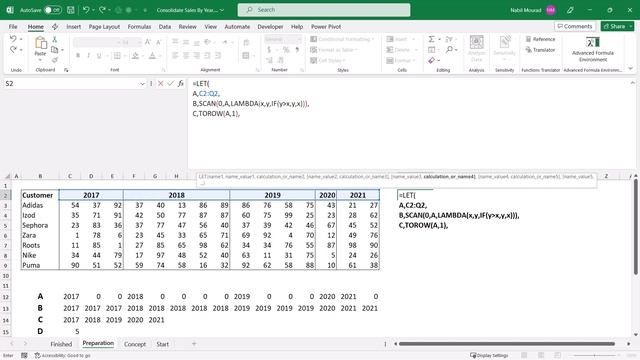Click the ribbon Undo icon

[13, 39]
